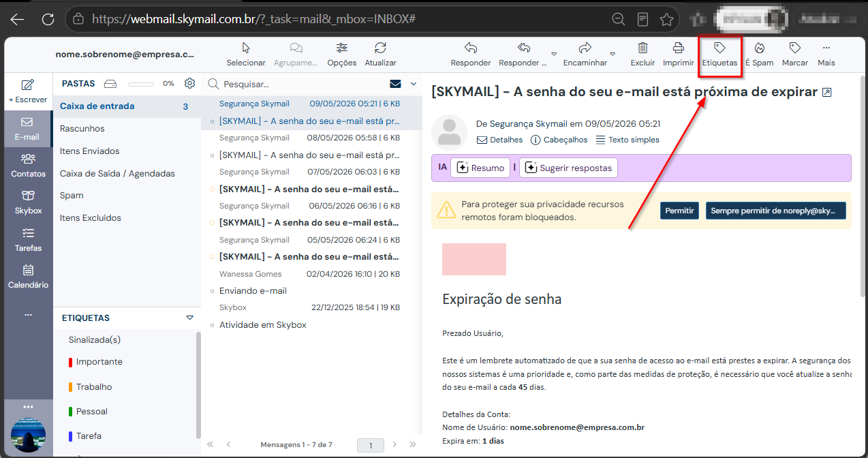The image size is (868, 458).
Task: Open the Spam folder
Action: (126, 196)
